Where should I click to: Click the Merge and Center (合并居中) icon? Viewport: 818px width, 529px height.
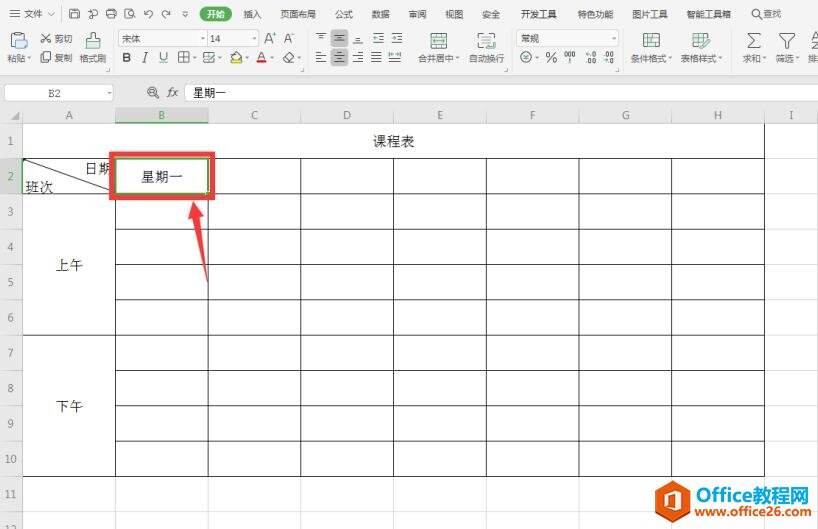439,41
